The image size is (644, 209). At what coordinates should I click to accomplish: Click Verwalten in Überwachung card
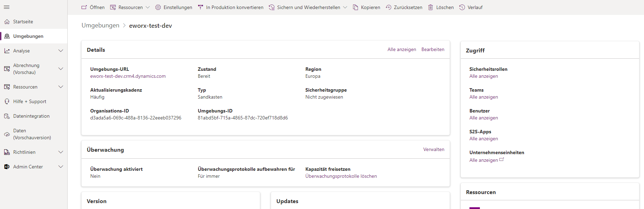pyautogui.click(x=434, y=150)
